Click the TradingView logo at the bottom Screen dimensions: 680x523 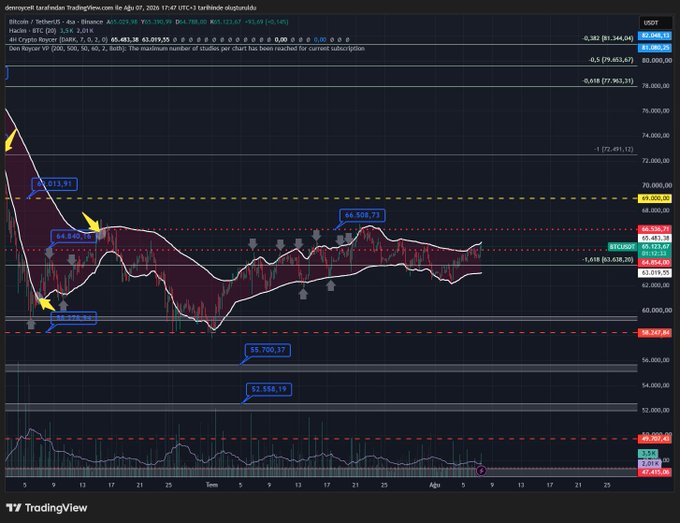click(46, 508)
